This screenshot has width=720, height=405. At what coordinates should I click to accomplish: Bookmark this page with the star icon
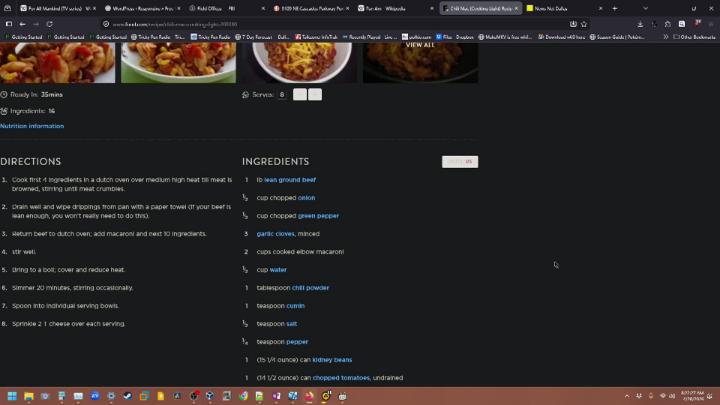[x=584, y=24]
